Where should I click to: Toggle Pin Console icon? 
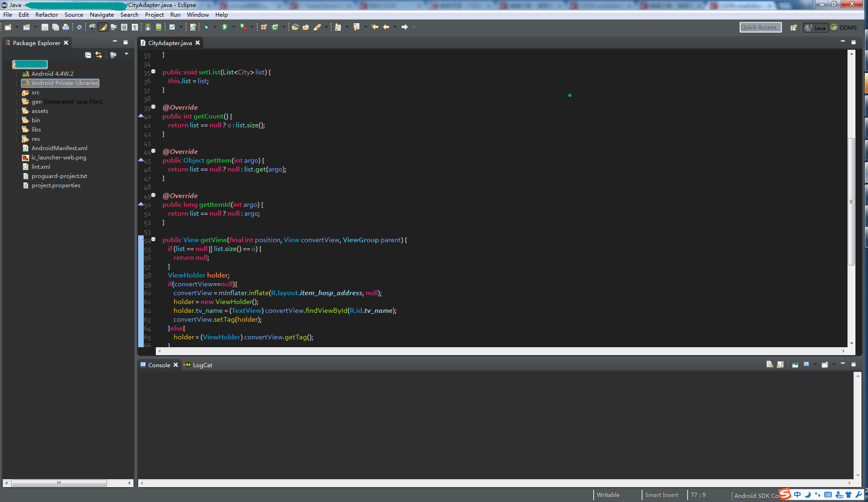tap(795, 364)
